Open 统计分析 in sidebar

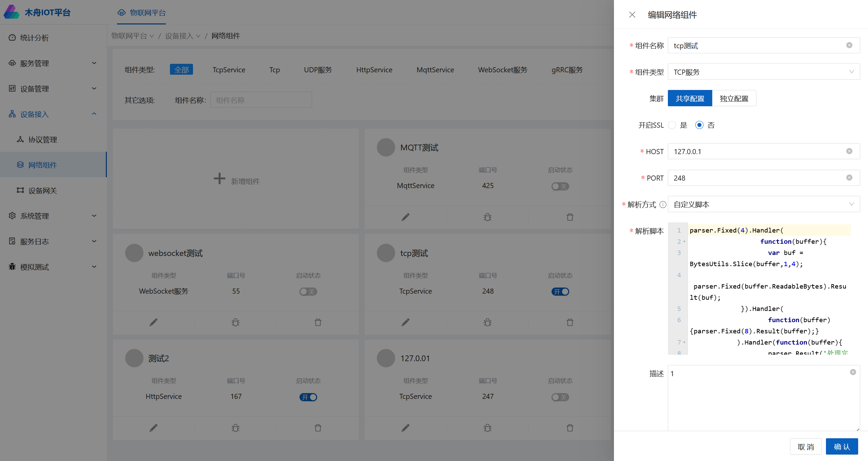(53, 38)
